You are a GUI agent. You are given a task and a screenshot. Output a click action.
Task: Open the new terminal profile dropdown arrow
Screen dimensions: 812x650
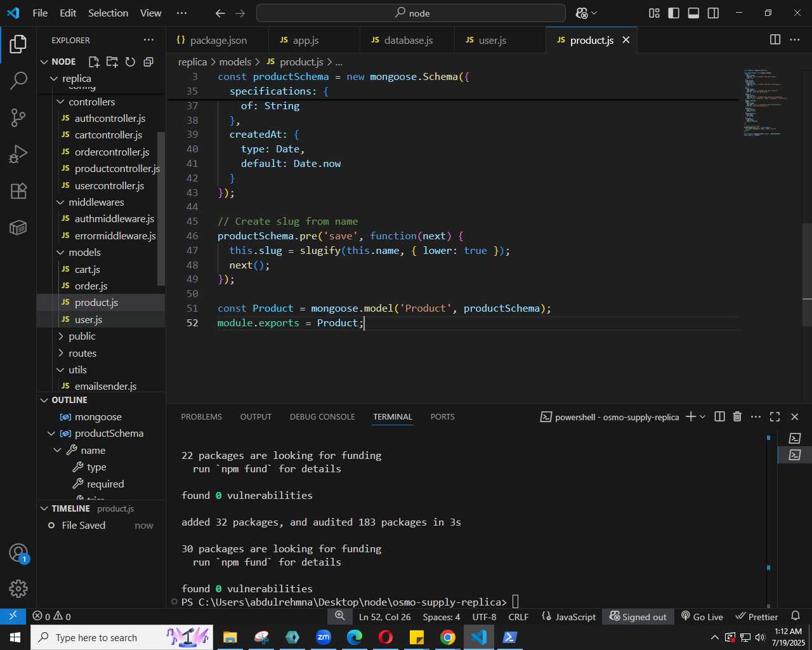click(x=702, y=416)
